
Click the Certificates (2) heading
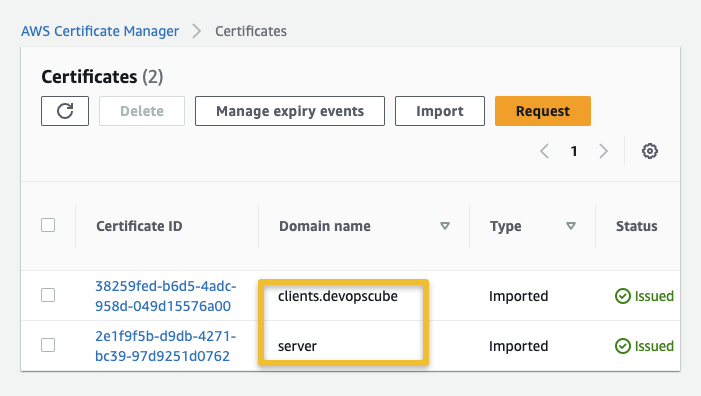pyautogui.click(x=102, y=77)
